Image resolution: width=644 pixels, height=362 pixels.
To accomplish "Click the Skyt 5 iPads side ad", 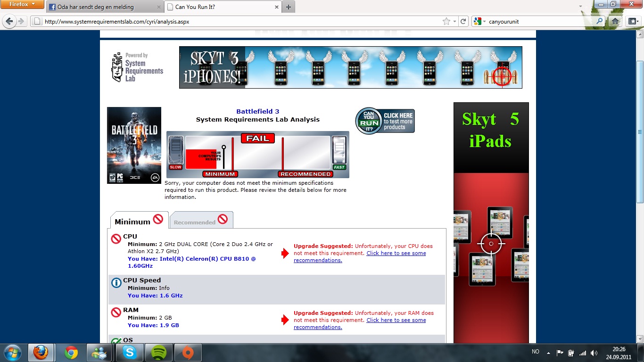I will click(x=491, y=222).
